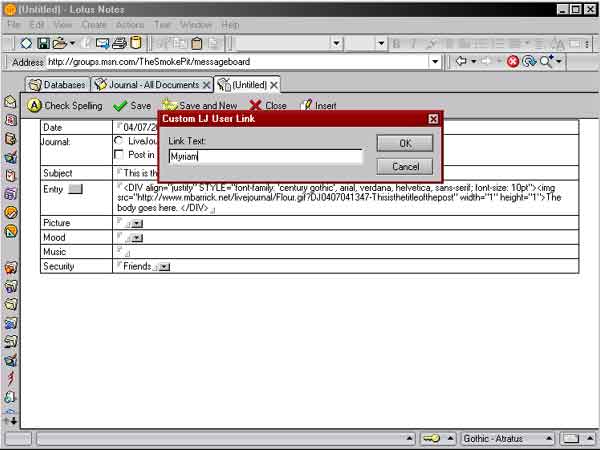Open the dropdown arrow beside Open folder icon
The width and height of the screenshot is (600, 450).
click(72, 43)
